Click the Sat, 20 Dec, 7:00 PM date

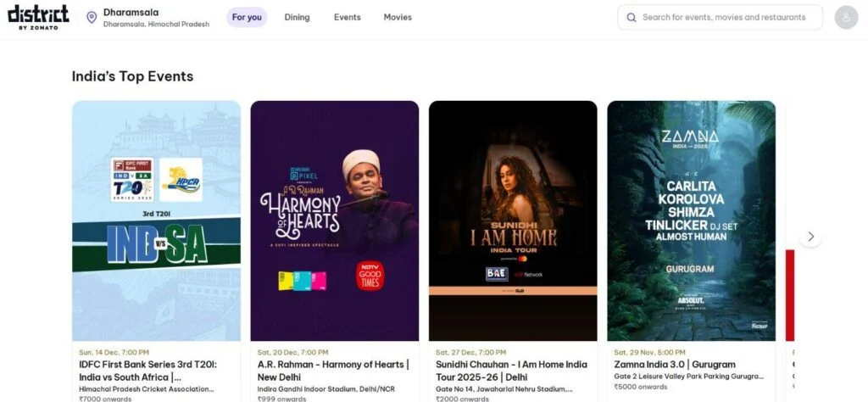(x=292, y=352)
